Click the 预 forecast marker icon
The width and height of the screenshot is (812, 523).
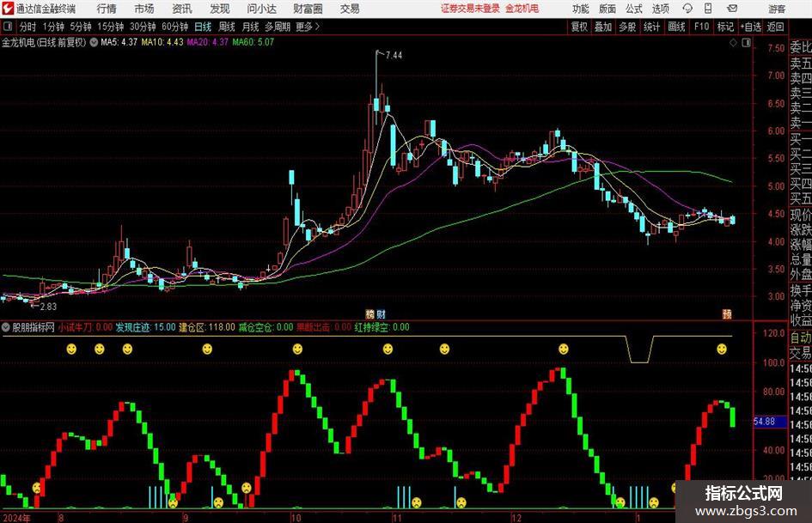727,314
